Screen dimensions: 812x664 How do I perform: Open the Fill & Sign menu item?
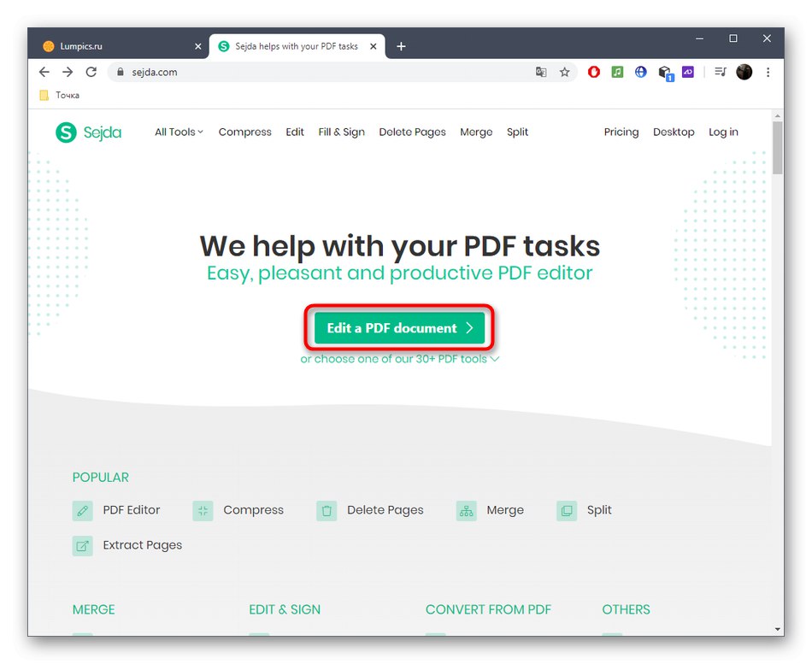click(341, 132)
